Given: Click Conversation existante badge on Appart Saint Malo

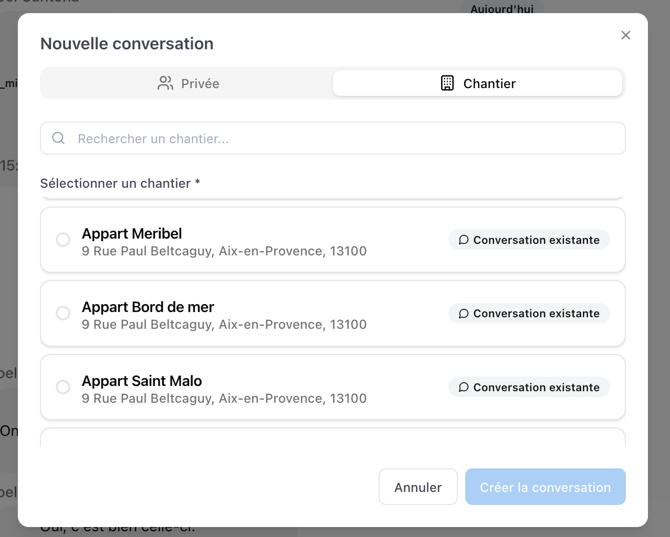Looking at the screenshot, I should [529, 387].
